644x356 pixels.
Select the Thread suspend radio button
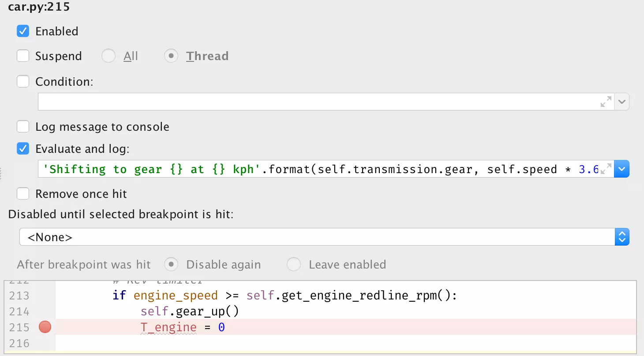171,56
